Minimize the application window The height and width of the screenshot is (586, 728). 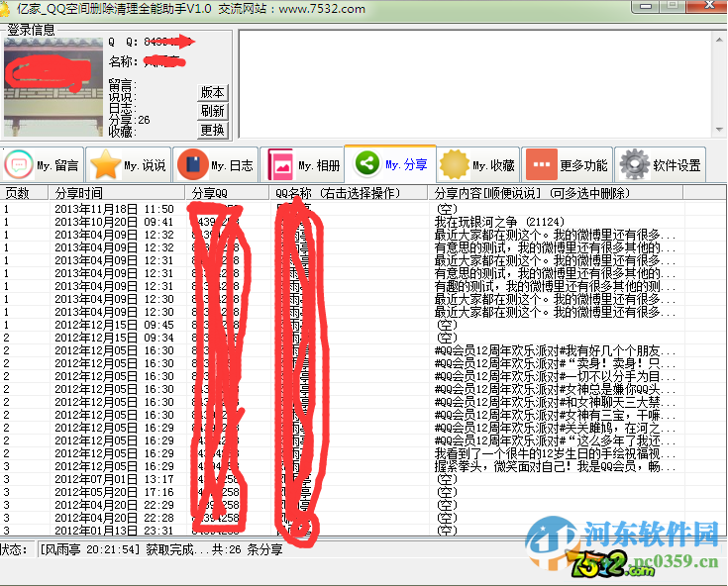tap(646, 6)
